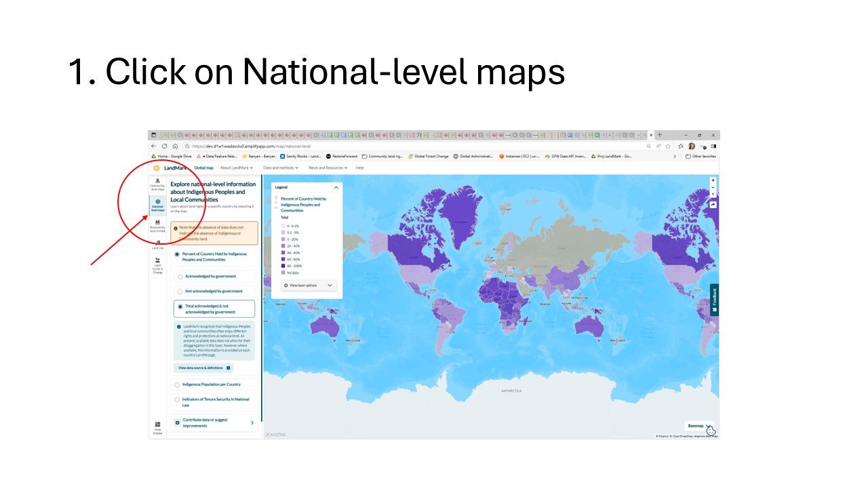This screenshot has height=488, width=868.
Task: Open the Basemap selector
Action: (699, 426)
